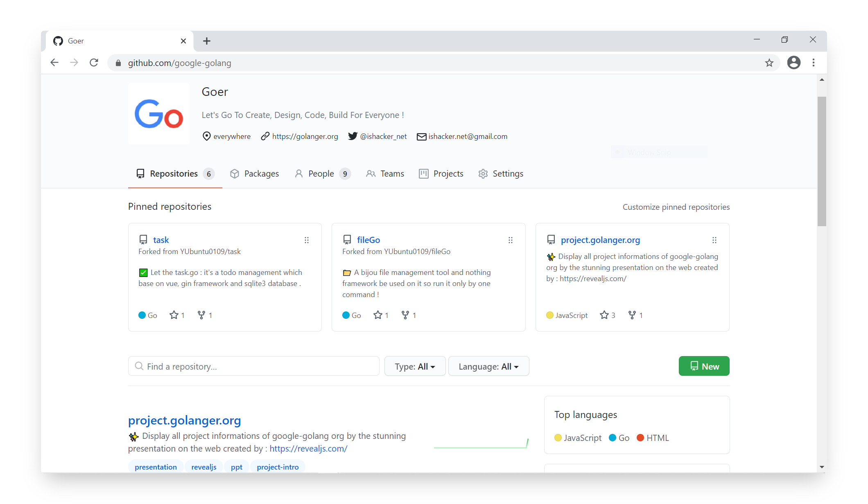Open the Settings tab

[501, 174]
